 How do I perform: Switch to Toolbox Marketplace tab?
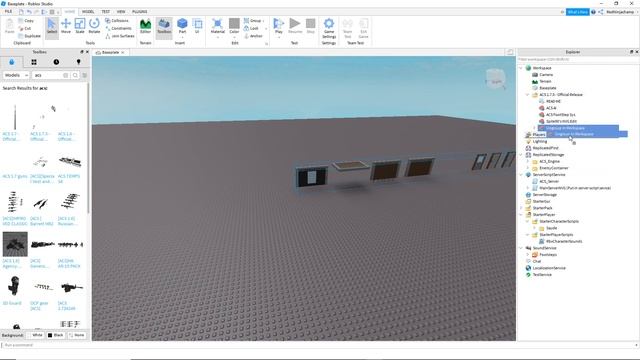[11, 62]
